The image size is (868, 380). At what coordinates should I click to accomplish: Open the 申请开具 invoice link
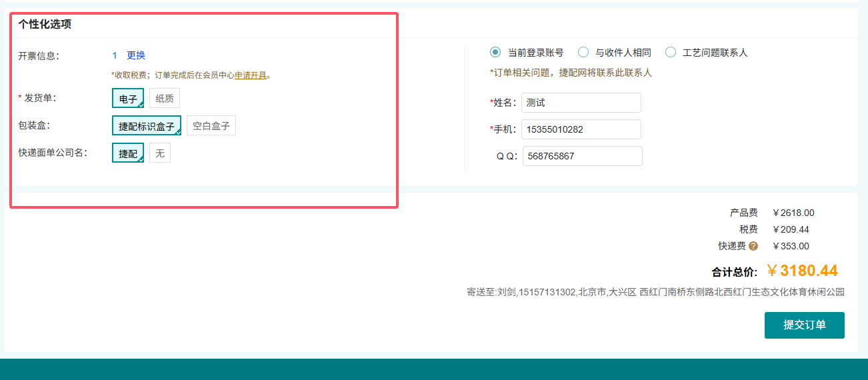[x=251, y=75]
